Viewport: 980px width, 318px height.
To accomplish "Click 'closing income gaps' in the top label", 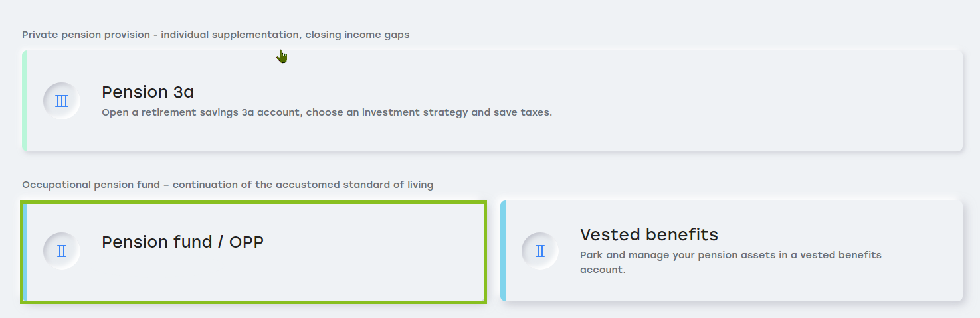I will [x=357, y=35].
